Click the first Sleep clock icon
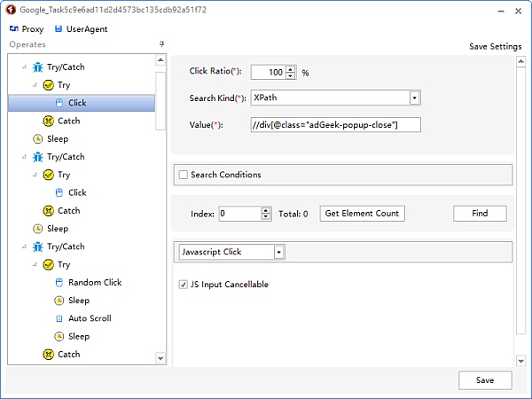The image size is (532, 399). (x=37, y=139)
